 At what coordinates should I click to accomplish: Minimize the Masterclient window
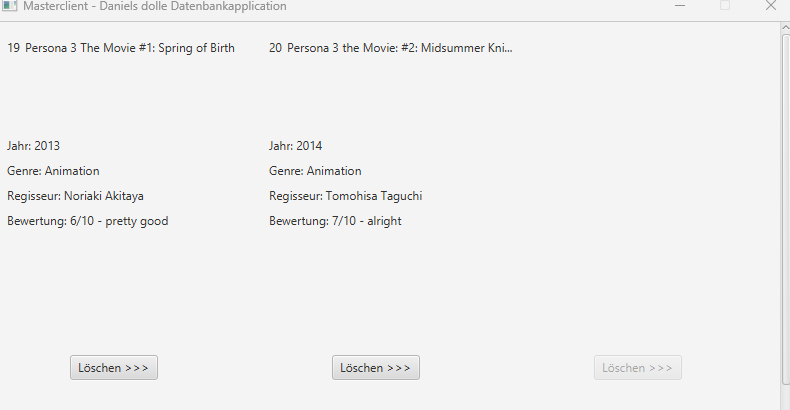coord(680,6)
